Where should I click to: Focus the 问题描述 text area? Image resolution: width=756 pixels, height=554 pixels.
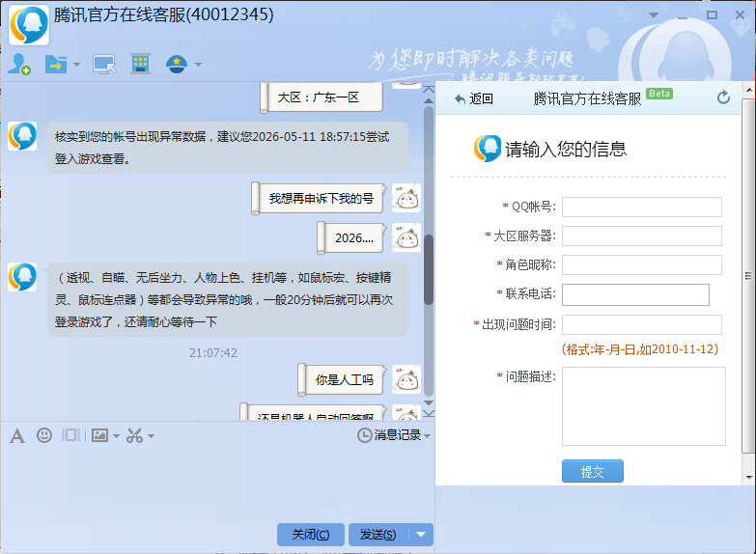[x=644, y=406]
